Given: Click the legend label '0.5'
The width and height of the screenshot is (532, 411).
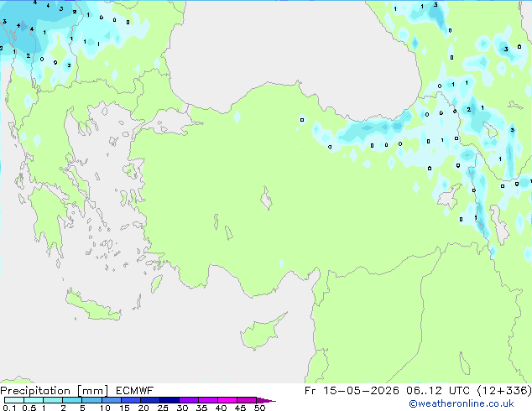Looking at the screenshot, I should pyautogui.click(x=29, y=408).
